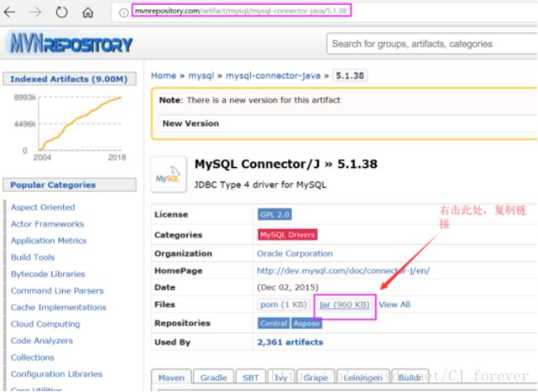Open the Configuration Libraries category
Viewport: 538px width, 392px height.
56,374
